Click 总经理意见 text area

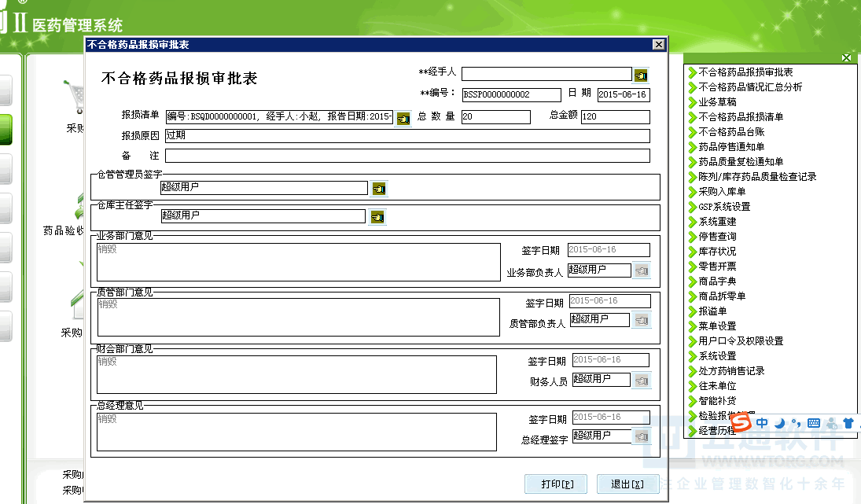296,432
